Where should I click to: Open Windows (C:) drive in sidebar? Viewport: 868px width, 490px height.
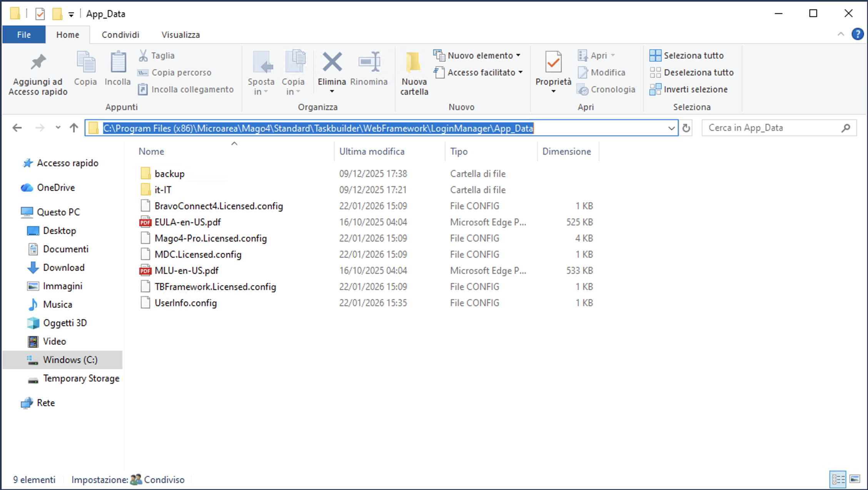[70, 360]
